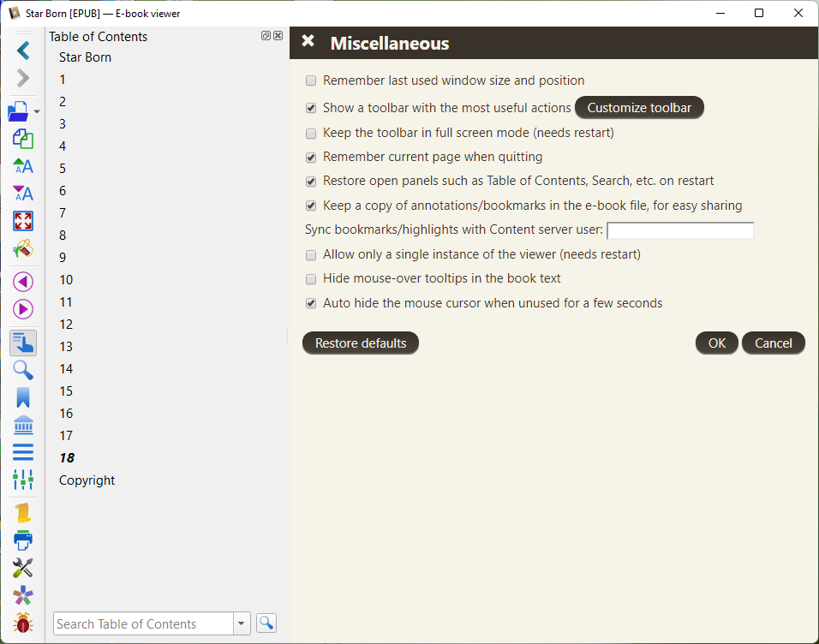819x644 pixels.
Task: Open search with the magnifying glass icon
Action: pyautogui.click(x=23, y=370)
